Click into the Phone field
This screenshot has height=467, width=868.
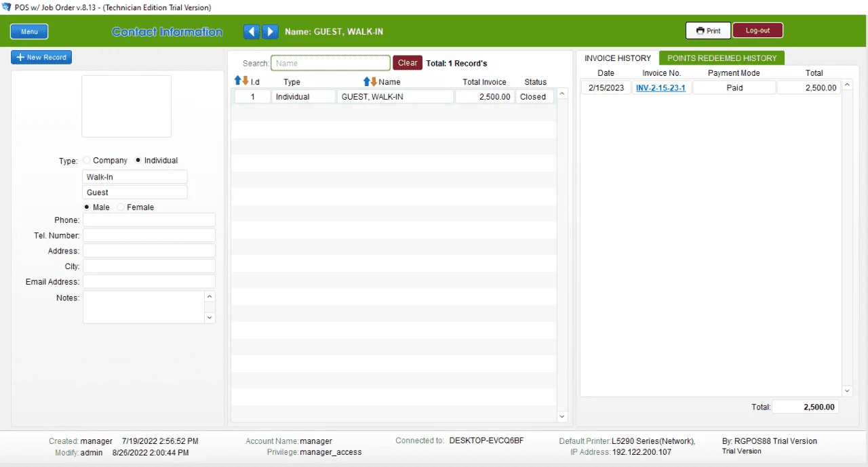149,220
